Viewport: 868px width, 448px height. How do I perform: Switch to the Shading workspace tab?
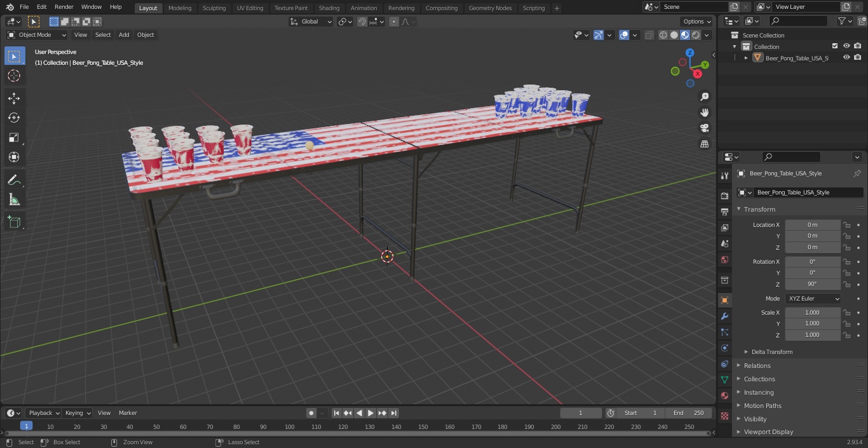[x=329, y=8]
